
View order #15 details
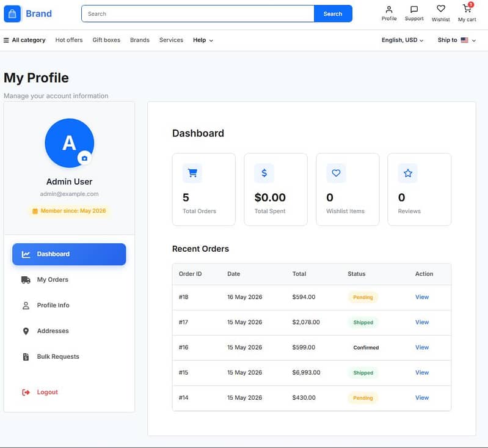click(422, 373)
